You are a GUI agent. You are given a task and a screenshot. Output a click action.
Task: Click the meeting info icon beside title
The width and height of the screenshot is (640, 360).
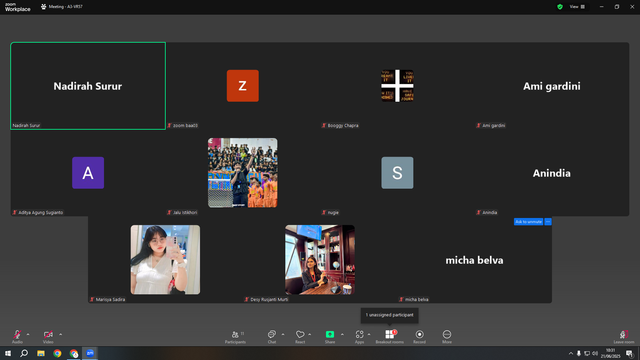click(x=43, y=7)
